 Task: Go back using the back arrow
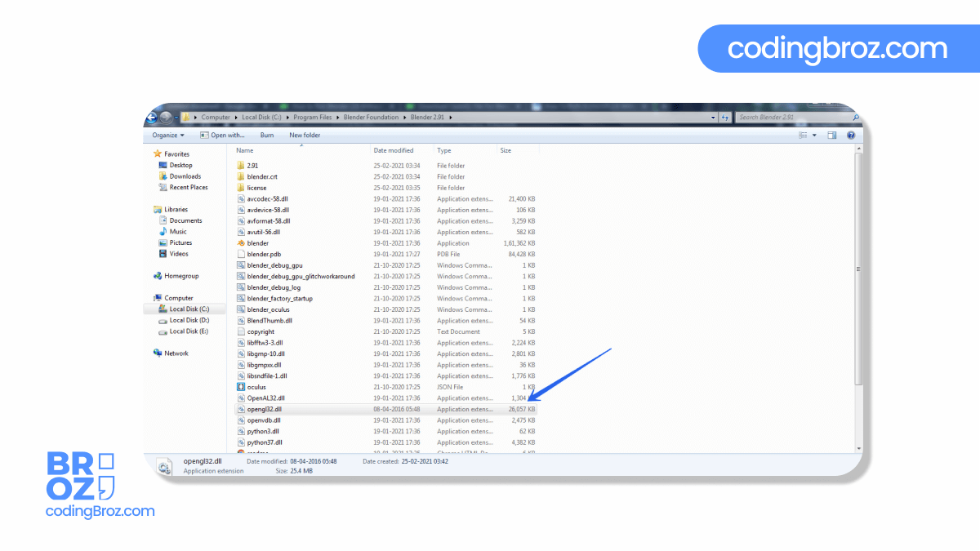(x=153, y=117)
